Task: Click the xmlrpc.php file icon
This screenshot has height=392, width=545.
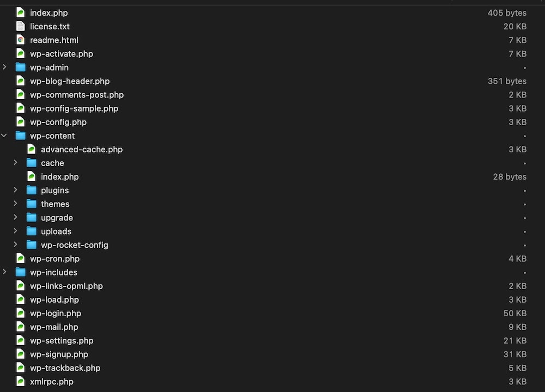Action: (21, 381)
